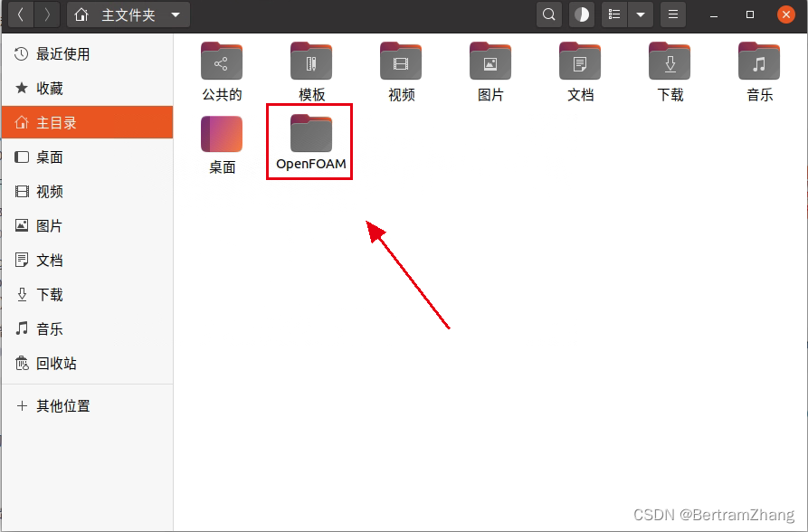The width and height of the screenshot is (808, 532).
Task: Open the 桌面 (Desktop) folder icon
Action: pyautogui.click(x=222, y=134)
